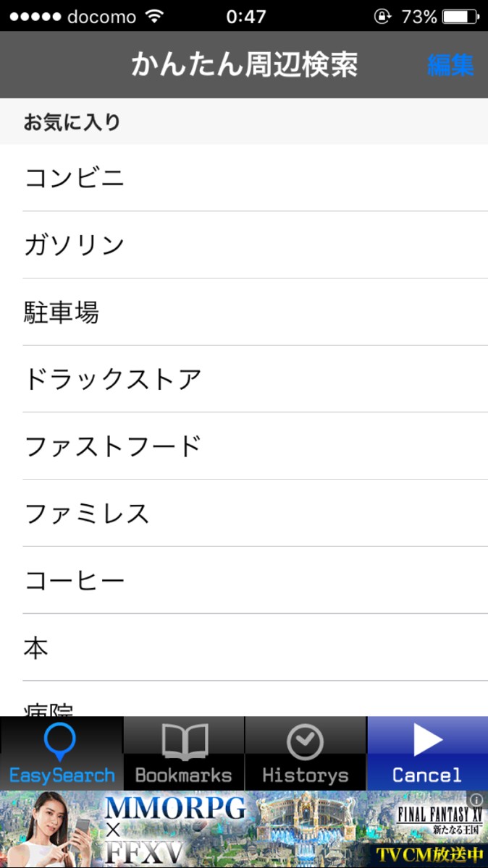Select コンビニ from favorites list
The width and height of the screenshot is (488, 868).
pyautogui.click(x=75, y=178)
